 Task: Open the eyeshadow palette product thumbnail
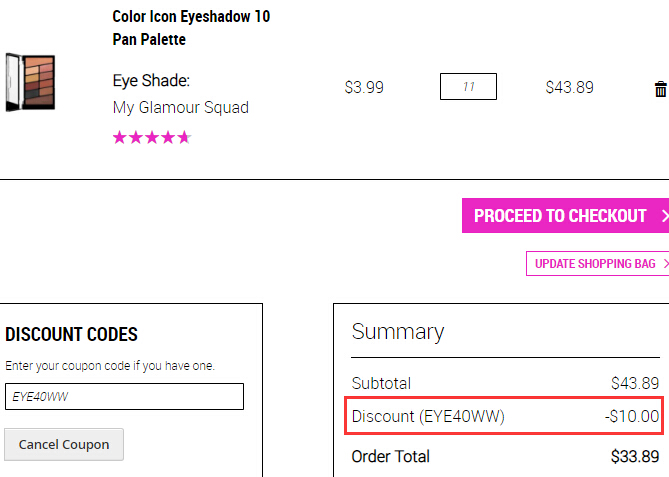pyautogui.click(x=30, y=82)
